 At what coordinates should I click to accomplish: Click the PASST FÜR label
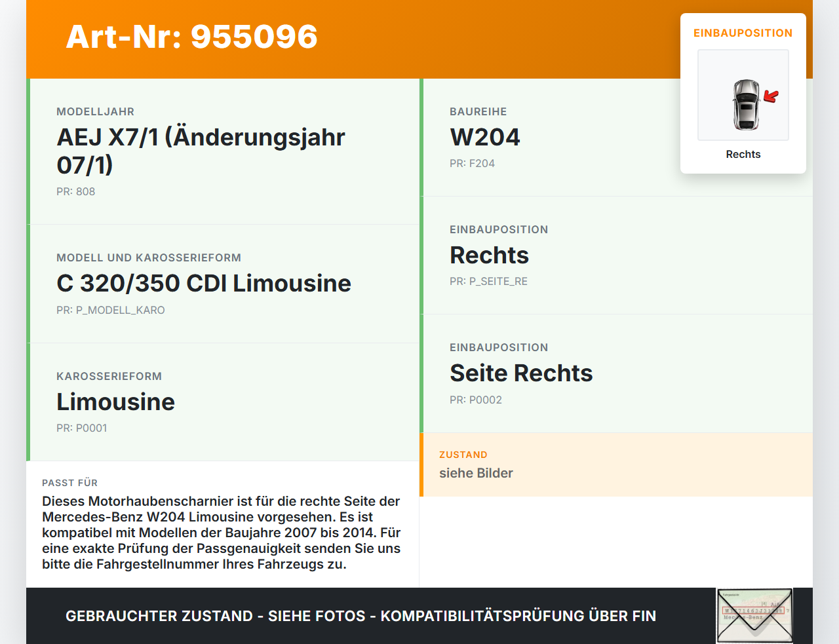coord(70,483)
